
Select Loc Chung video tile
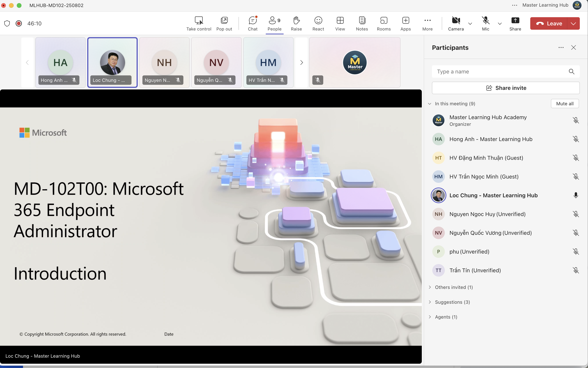pos(113,63)
